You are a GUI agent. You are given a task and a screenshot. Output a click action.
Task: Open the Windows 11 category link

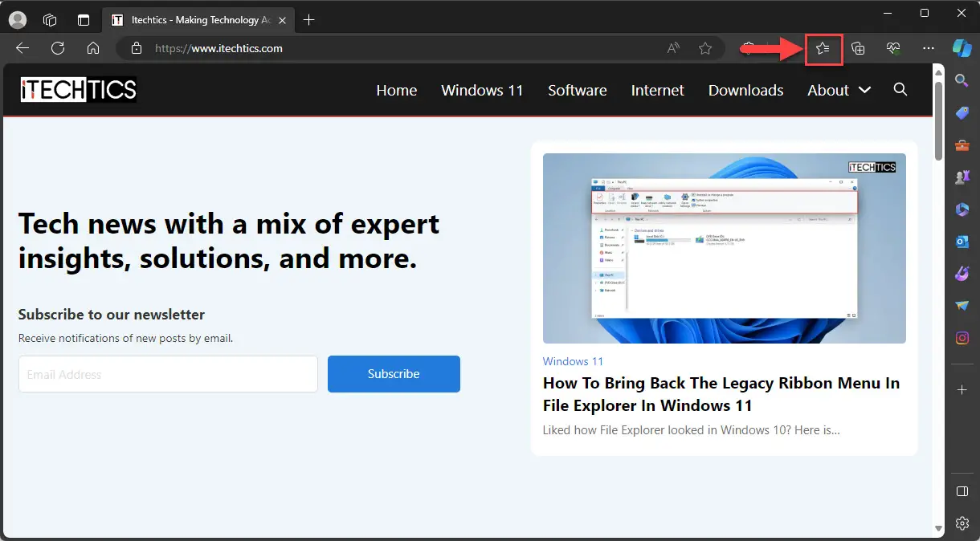pyautogui.click(x=573, y=361)
